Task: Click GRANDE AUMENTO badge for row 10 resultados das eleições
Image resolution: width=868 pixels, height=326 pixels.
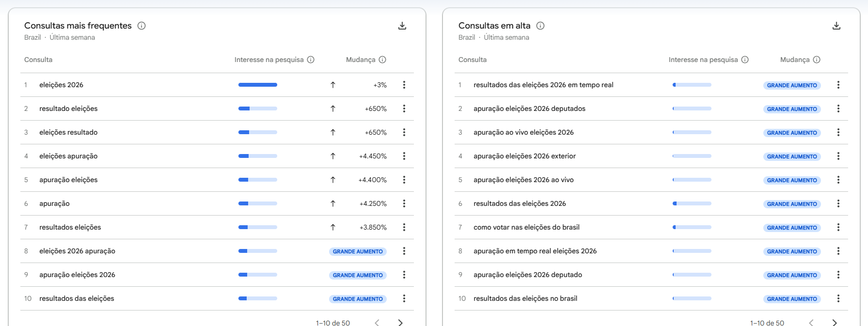Action: pyautogui.click(x=358, y=299)
